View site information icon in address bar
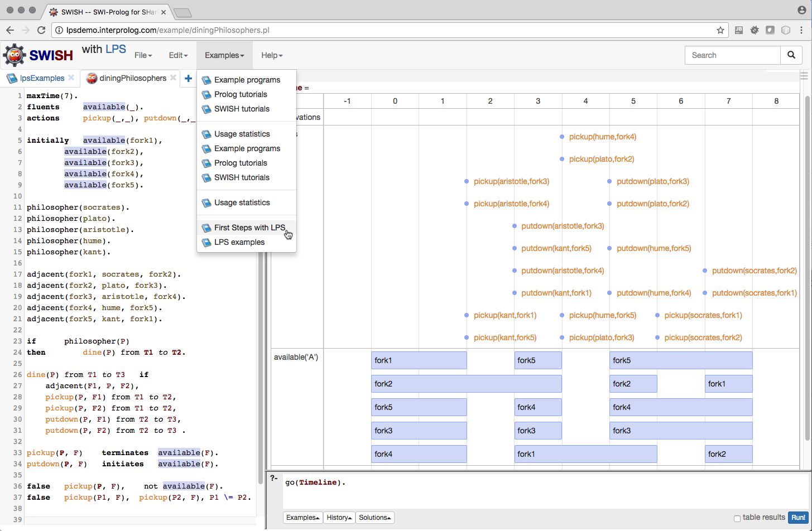Viewport: 812px width, 531px height. point(59,30)
